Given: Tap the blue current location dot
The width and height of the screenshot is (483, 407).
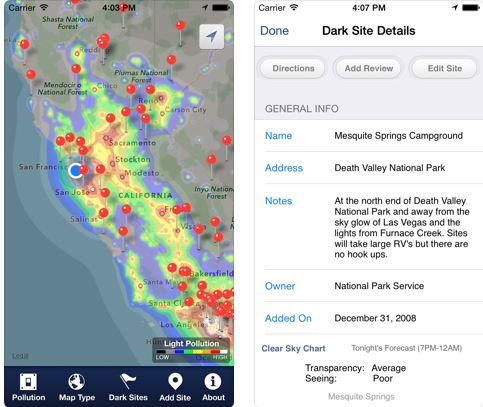Looking at the screenshot, I should click(76, 171).
